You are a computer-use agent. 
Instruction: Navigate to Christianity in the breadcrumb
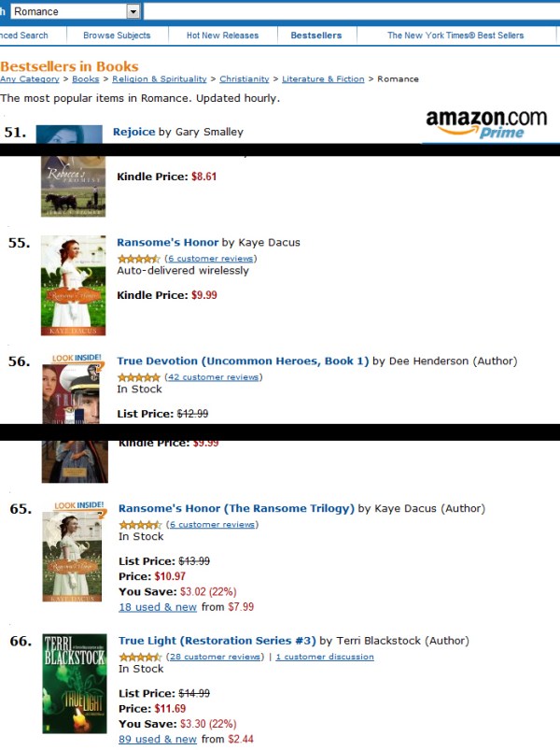point(245,79)
